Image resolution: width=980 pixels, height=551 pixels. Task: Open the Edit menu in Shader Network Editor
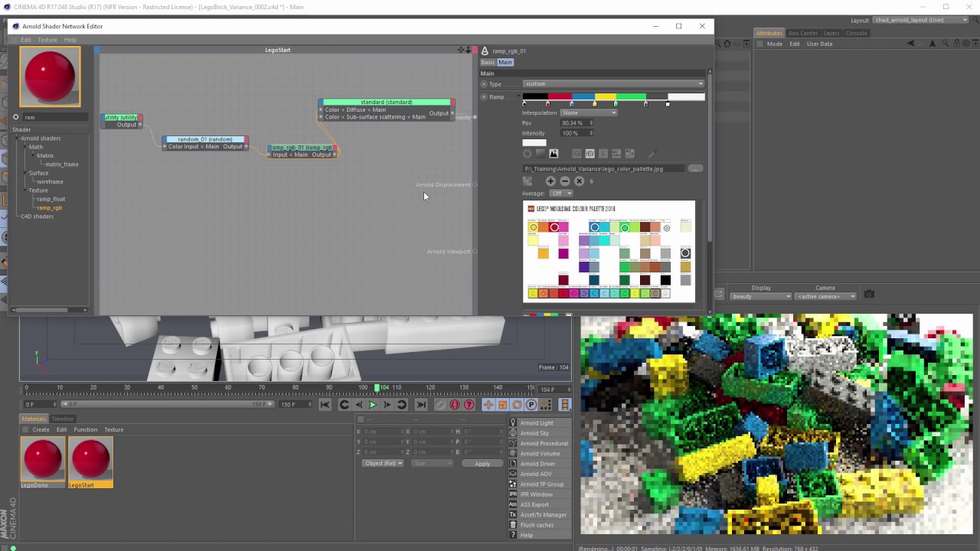tap(26, 40)
